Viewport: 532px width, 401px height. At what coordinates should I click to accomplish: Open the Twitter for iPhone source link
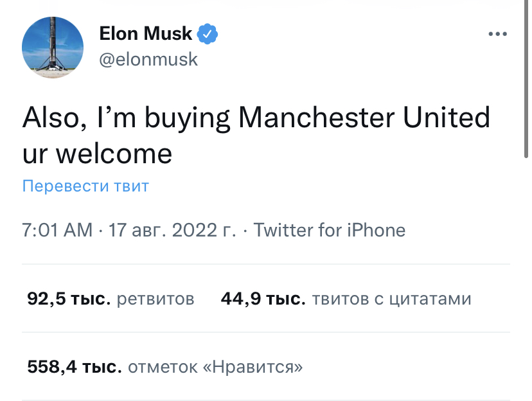(330, 230)
